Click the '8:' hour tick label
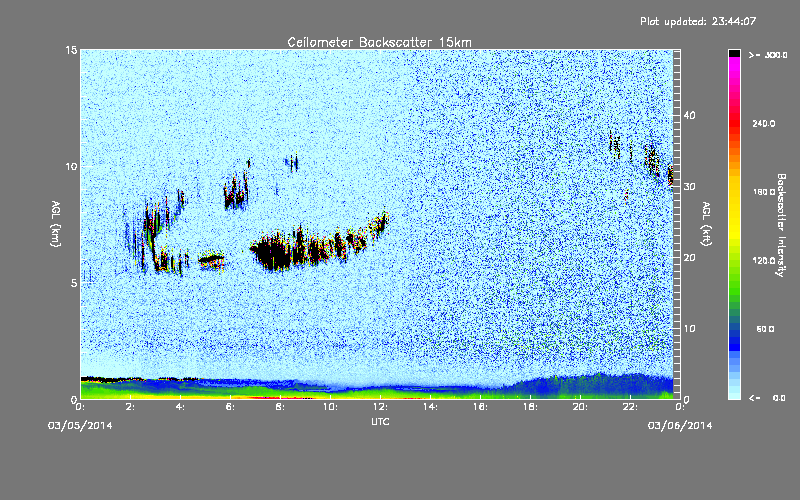 pyautogui.click(x=281, y=407)
